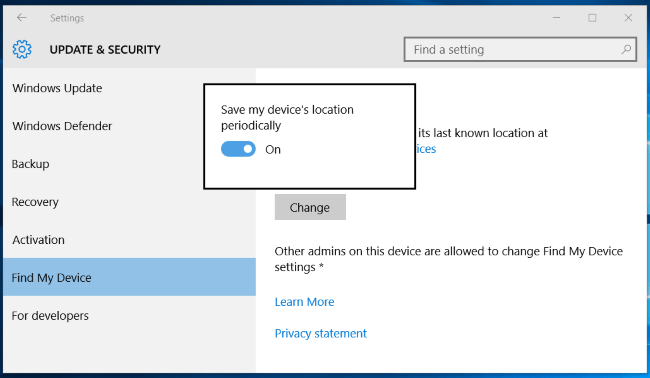
Task: Click the Find a setting search box
Action: [x=520, y=49]
